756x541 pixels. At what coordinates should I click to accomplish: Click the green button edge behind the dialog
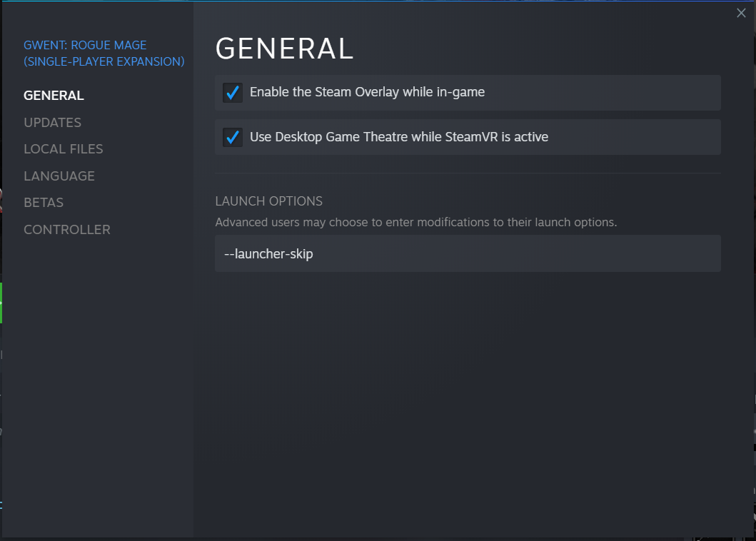point(1,303)
